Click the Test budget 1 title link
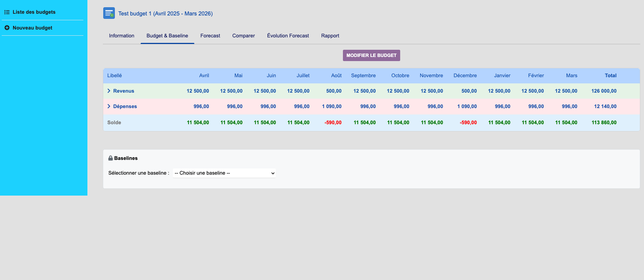 point(165,14)
